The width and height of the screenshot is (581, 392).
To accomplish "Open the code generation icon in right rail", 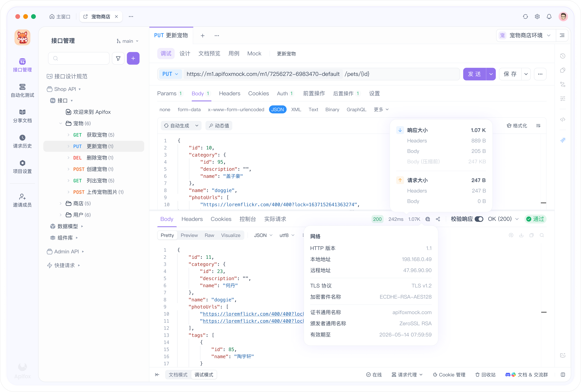I will pos(562,119).
